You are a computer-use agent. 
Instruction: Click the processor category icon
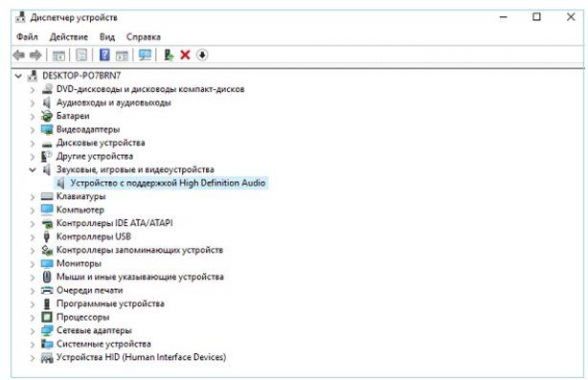tap(47, 317)
